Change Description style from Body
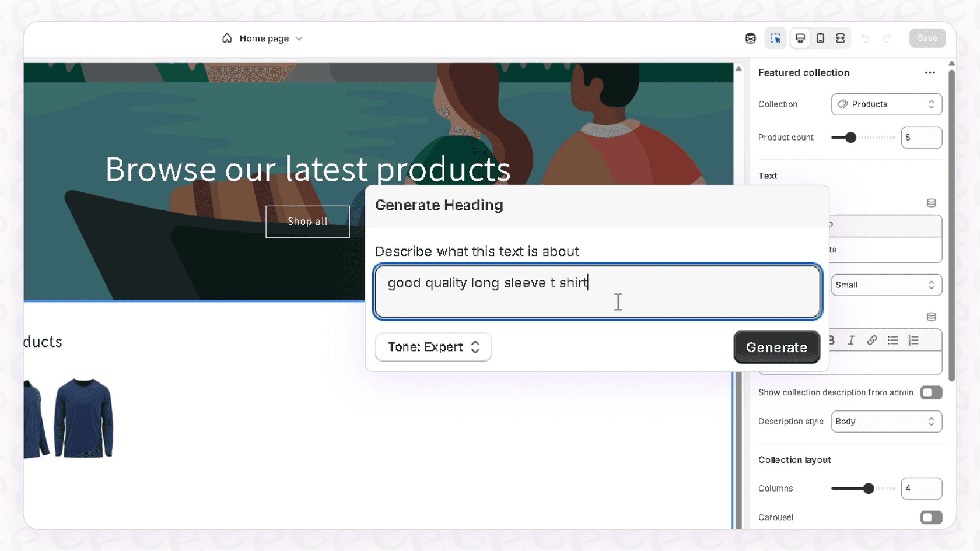Image resolution: width=980 pixels, height=551 pixels. [x=886, y=421]
